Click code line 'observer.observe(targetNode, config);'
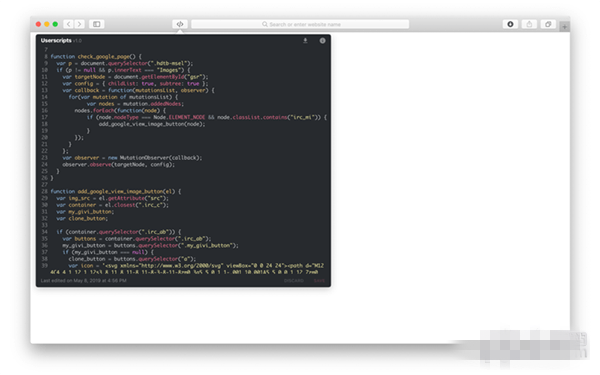The image size is (600, 375). tap(118, 165)
